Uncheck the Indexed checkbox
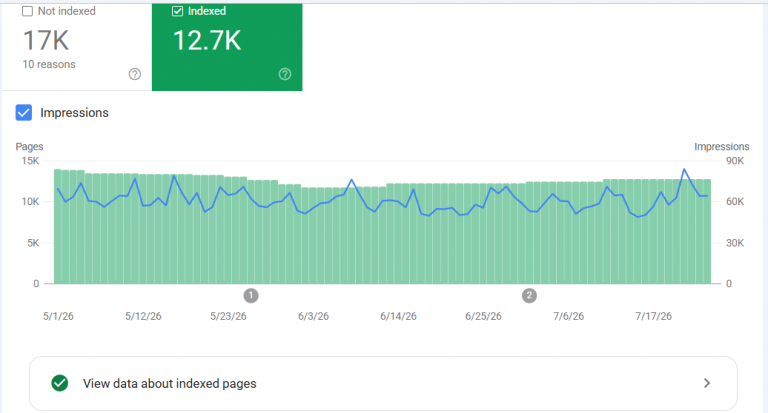Image resolution: width=768 pixels, height=413 pixels. click(x=177, y=11)
